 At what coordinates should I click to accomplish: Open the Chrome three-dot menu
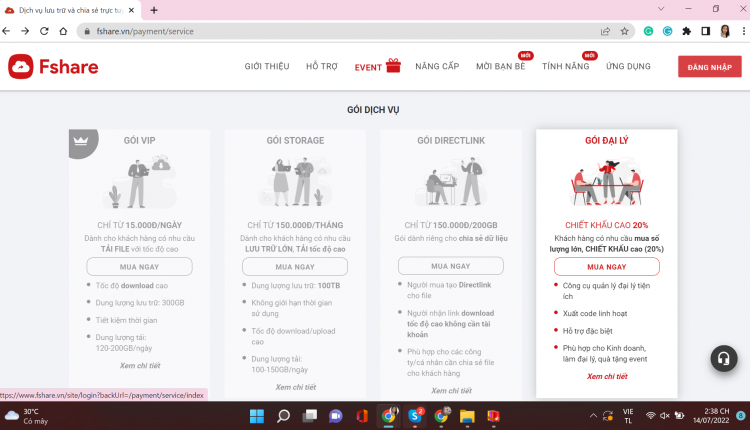743,31
